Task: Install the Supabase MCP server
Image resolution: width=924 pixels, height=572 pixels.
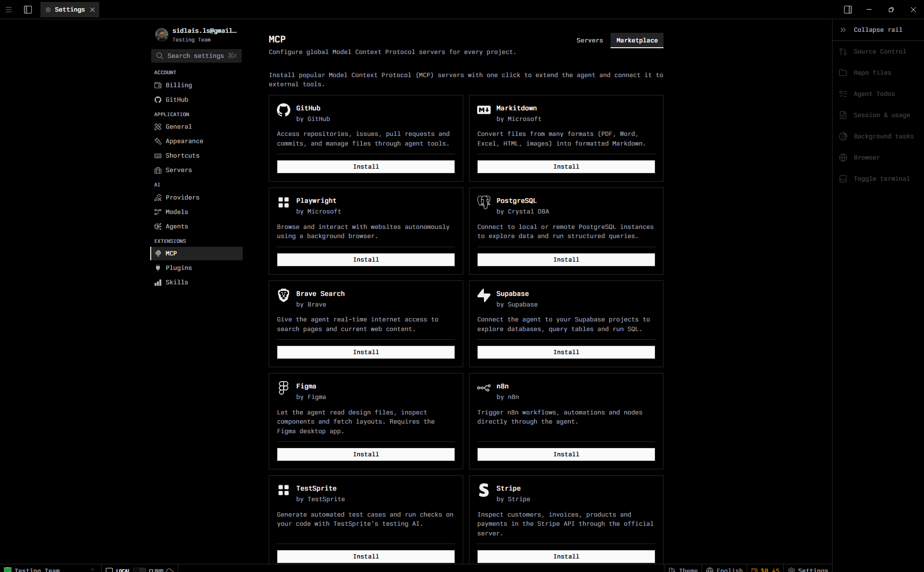Action: (566, 352)
